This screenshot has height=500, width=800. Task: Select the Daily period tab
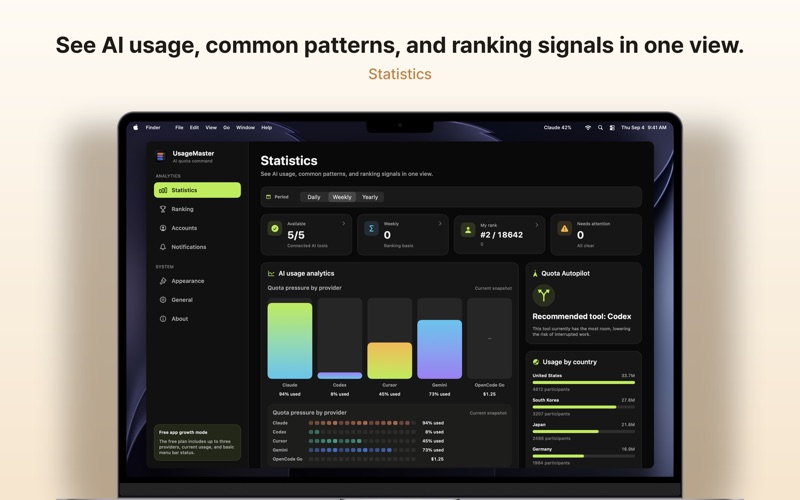click(314, 197)
